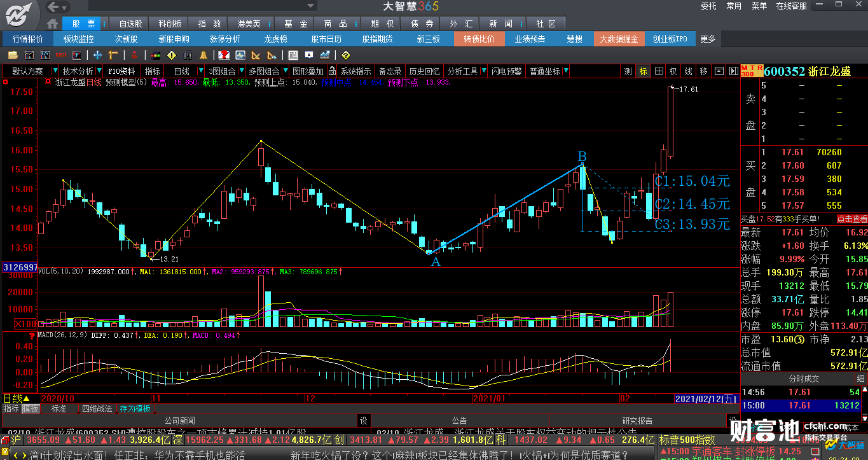Image resolution: width=868 pixels, height=460 pixels.
Task: Click the red 点击查看 button
Action: (x=851, y=219)
